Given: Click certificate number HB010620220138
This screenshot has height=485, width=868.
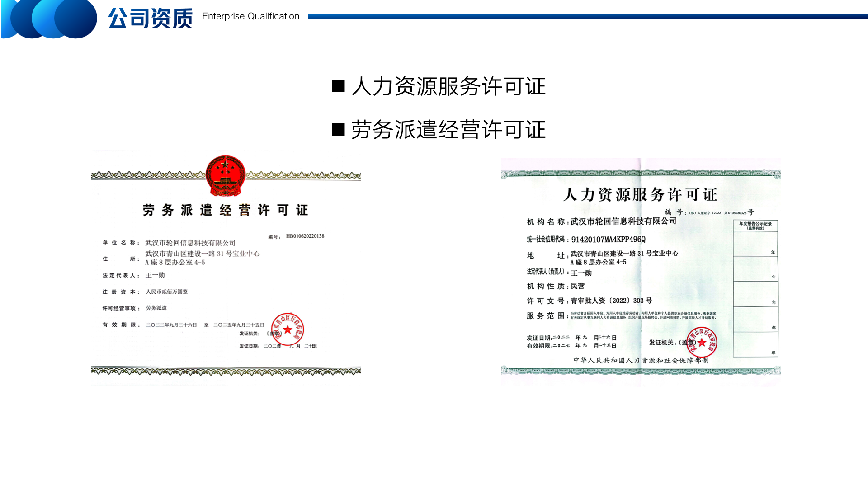Looking at the screenshot, I should pos(305,236).
